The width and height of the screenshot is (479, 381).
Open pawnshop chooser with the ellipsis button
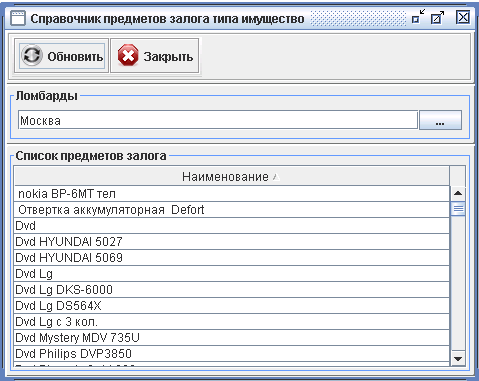click(x=440, y=120)
